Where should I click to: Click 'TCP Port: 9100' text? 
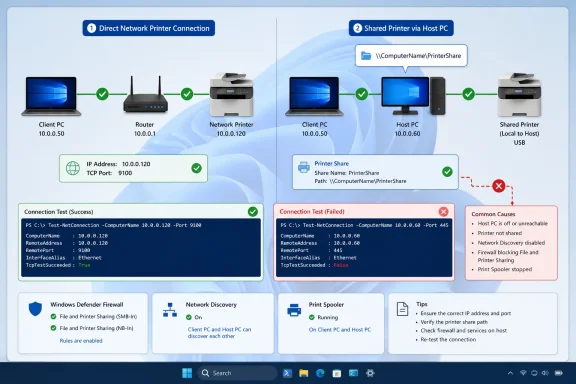pyautogui.click(x=109, y=173)
